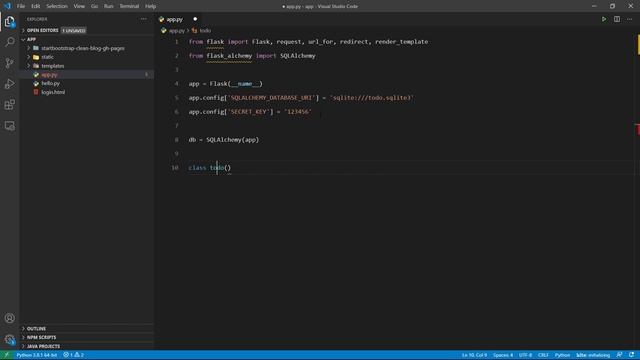
Task: Click the kite status item
Action: tap(593, 355)
